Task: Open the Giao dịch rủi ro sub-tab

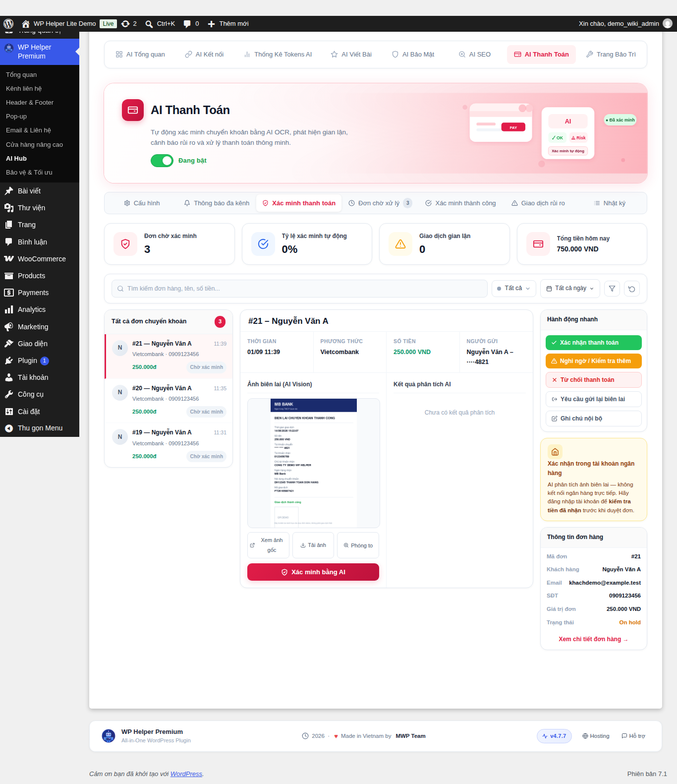Action: (x=538, y=203)
